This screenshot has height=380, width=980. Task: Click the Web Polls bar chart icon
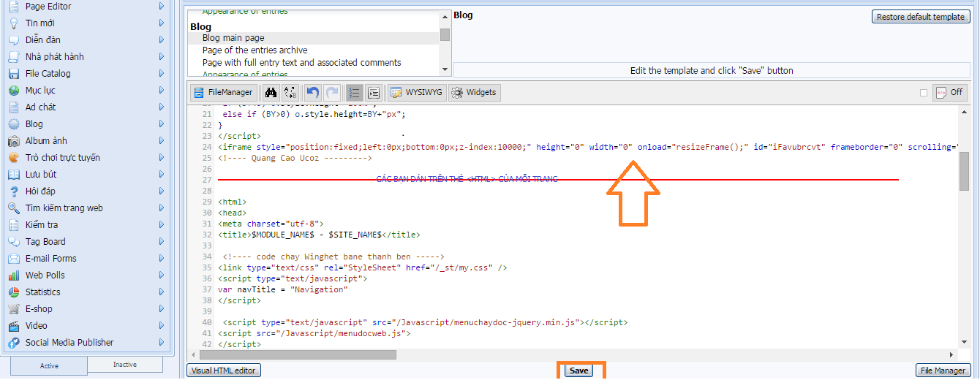(13, 275)
